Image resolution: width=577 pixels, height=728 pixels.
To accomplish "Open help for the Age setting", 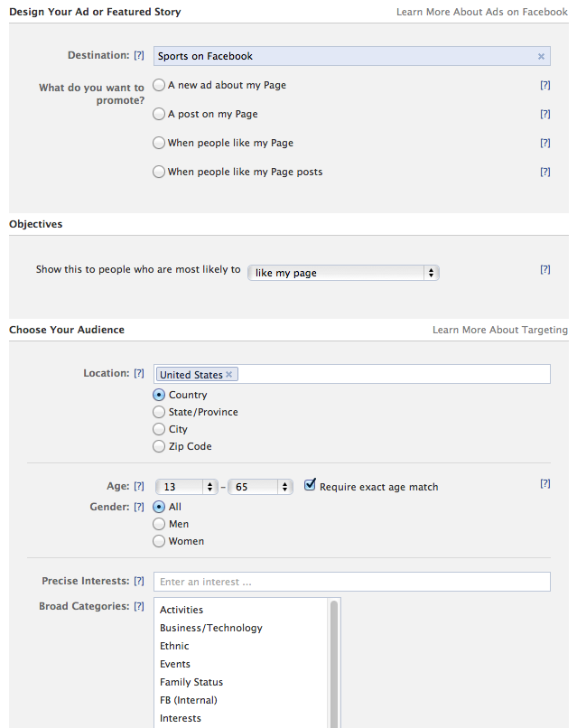I will click(x=137, y=485).
